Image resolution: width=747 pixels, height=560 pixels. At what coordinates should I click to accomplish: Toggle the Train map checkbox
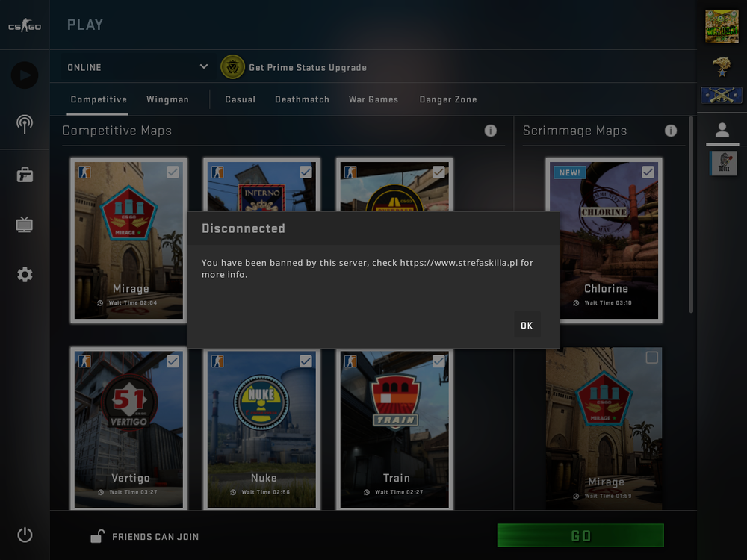coord(438,361)
